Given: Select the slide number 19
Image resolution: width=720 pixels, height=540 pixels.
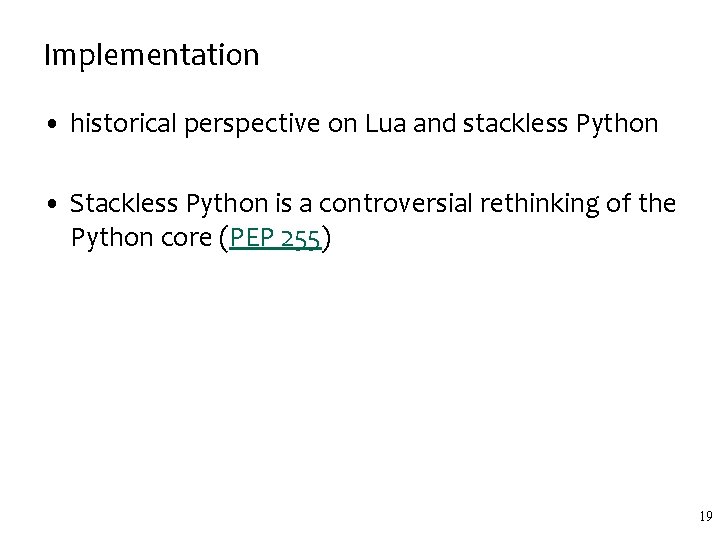Looking at the screenshot, I should tap(706, 516).
